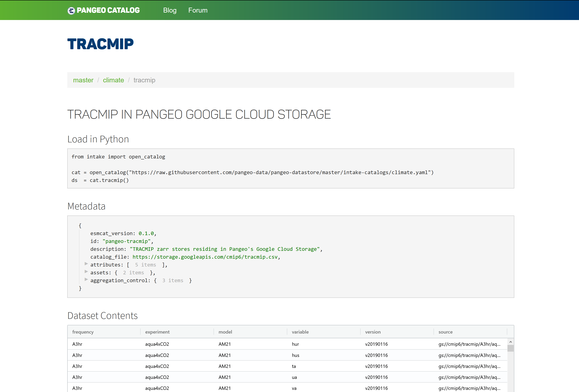This screenshot has width=579, height=392.
Task: Click the "pangeo-tracmip" id value
Action: (x=126, y=241)
